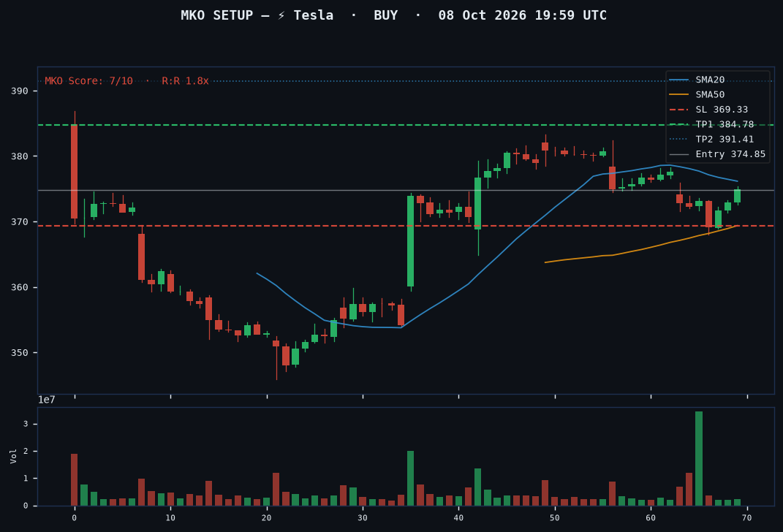783x532 pixels.
Task: Click the first red volume bar at index 0
Action: (x=75, y=479)
